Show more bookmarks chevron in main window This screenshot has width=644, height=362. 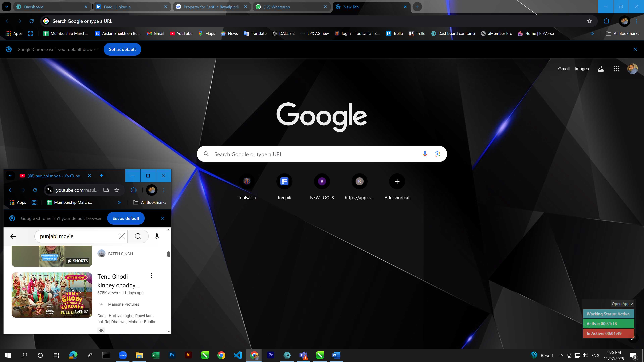click(x=592, y=34)
